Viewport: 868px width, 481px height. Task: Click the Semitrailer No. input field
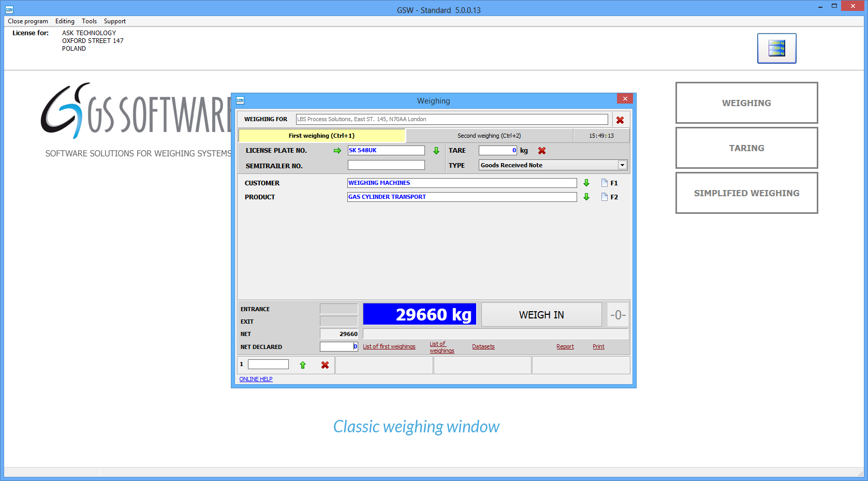386,165
